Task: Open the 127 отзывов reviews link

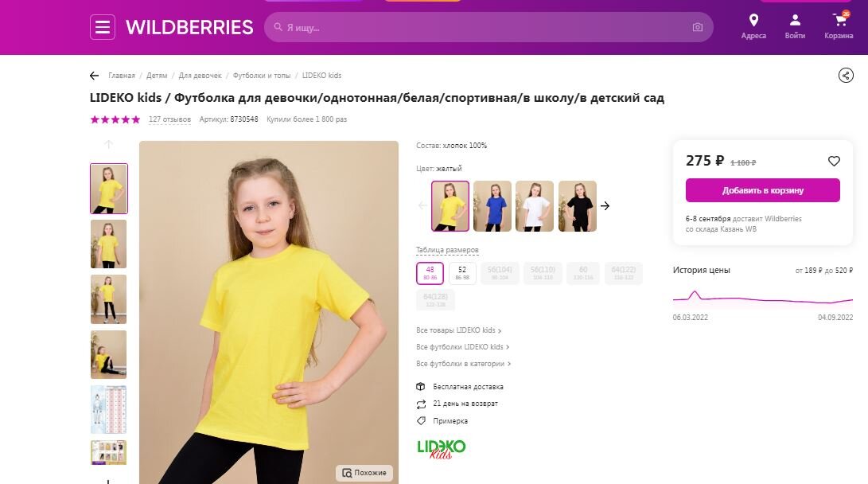Action: (x=169, y=119)
